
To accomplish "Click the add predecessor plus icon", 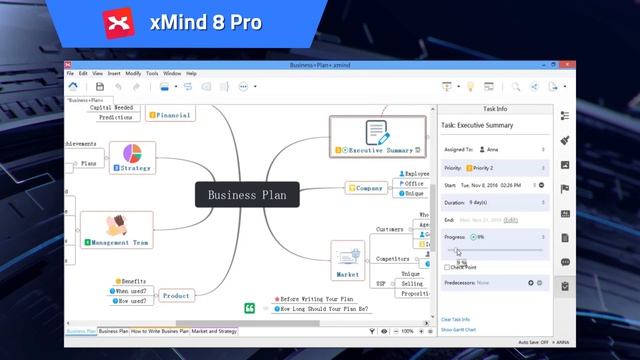I will (531, 282).
